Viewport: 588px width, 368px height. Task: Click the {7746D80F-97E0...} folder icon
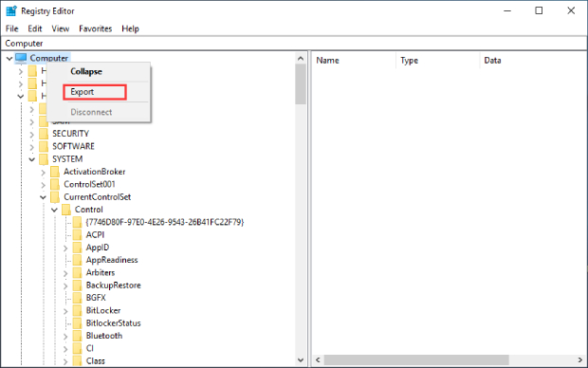point(77,222)
